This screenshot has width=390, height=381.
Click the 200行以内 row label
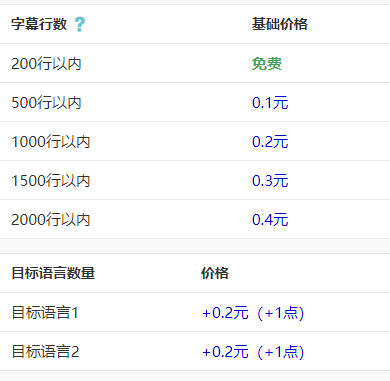tap(46, 63)
